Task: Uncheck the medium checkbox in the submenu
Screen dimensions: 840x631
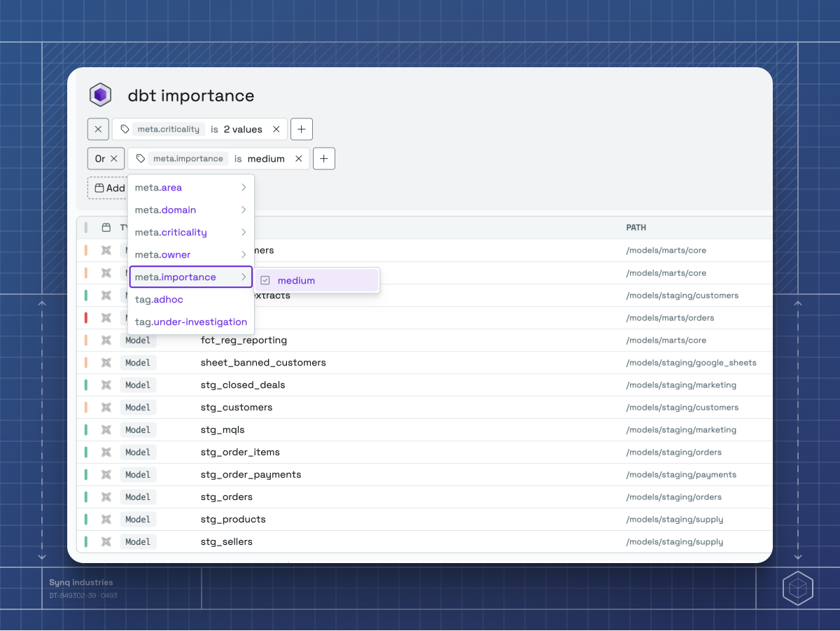Action: (x=265, y=279)
